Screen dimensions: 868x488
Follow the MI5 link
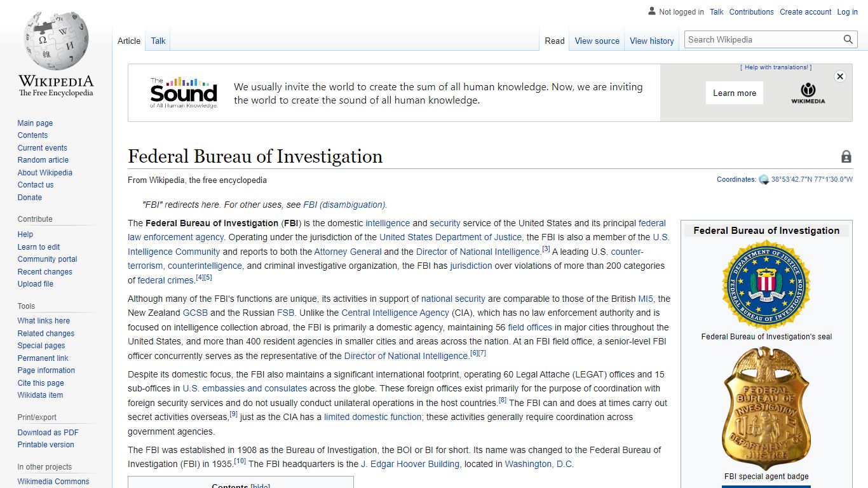pyautogui.click(x=646, y=299)
